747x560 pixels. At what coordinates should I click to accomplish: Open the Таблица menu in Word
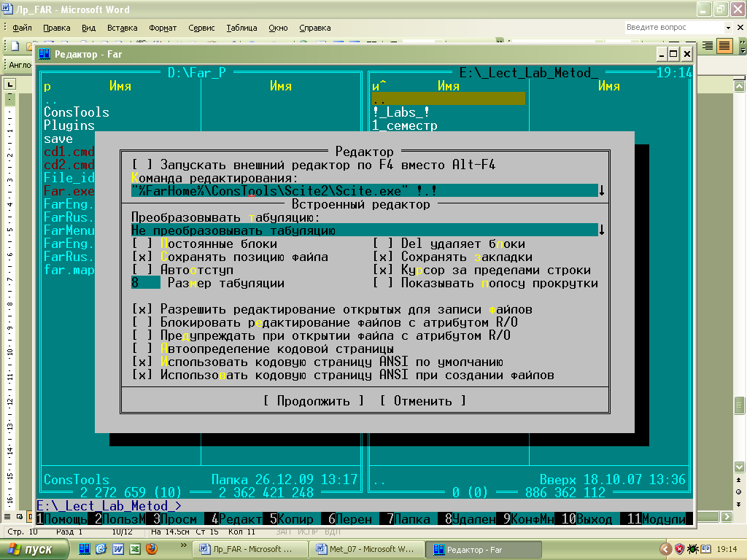(x=241, y=28)
